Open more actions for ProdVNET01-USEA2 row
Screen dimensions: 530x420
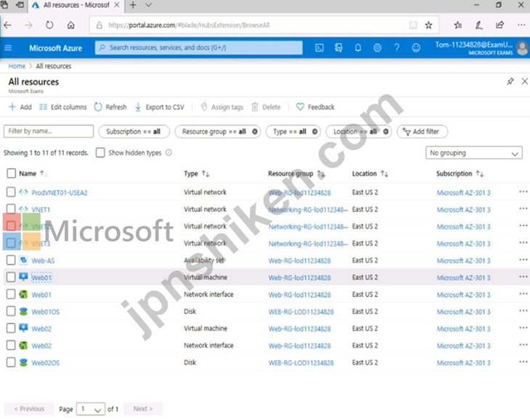(x=523, y=192)
